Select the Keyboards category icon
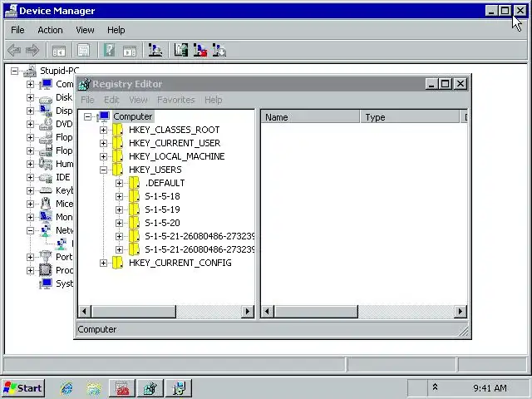The image size is (532, 399). (x=46, y=190)
